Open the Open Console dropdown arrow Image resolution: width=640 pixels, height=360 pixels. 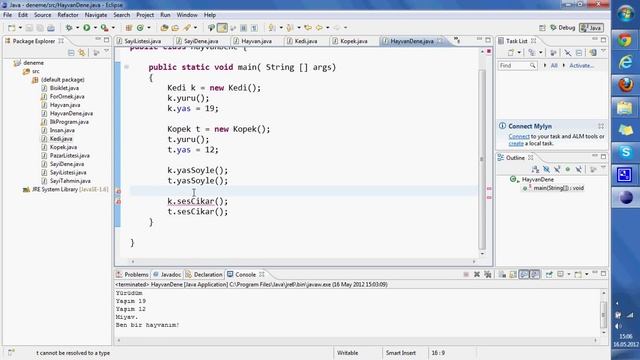[587, 274]
